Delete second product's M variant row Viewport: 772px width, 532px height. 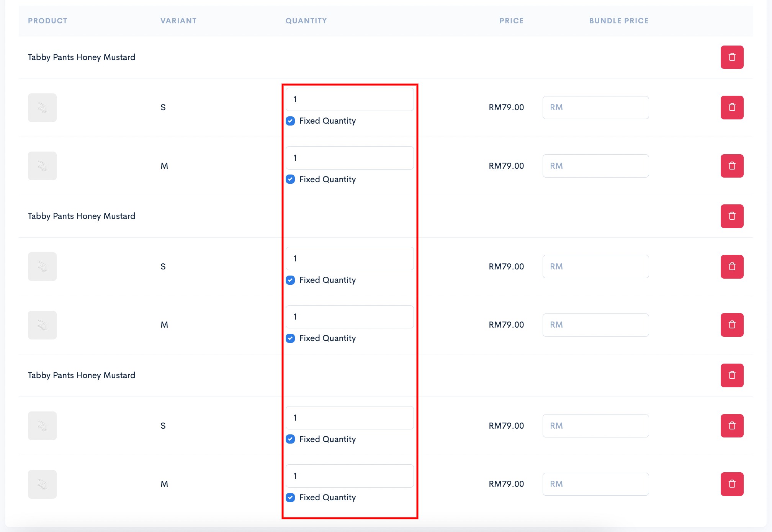click(732, 325)
